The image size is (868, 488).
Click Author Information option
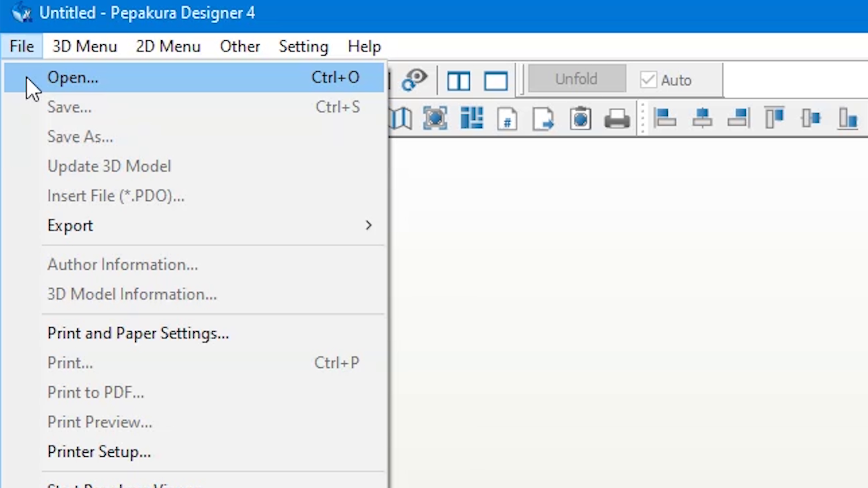pos(123,264)
